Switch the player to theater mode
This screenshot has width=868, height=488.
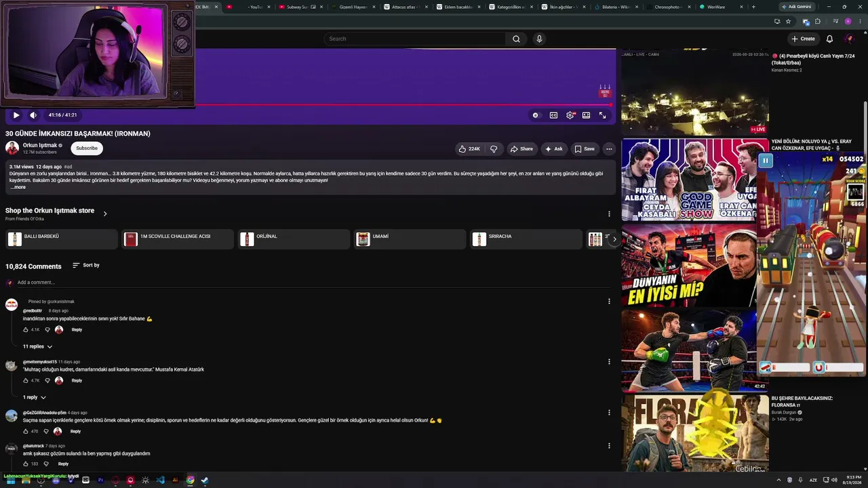[x=586, y=115]
